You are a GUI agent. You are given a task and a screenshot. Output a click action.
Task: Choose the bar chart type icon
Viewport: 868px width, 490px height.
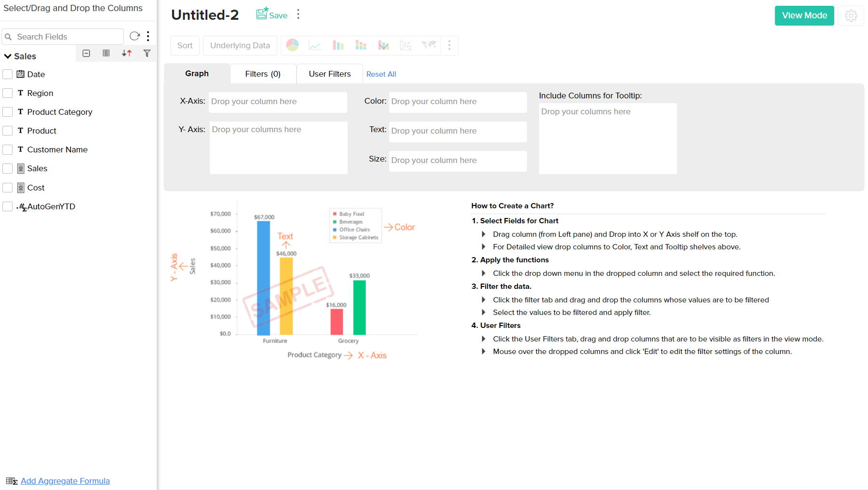tap(338, 45)
